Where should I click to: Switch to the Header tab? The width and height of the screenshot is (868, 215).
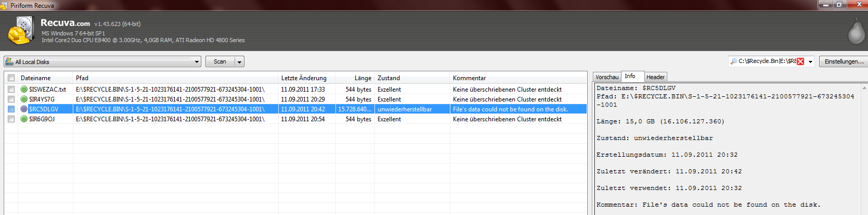click(655, 77)
